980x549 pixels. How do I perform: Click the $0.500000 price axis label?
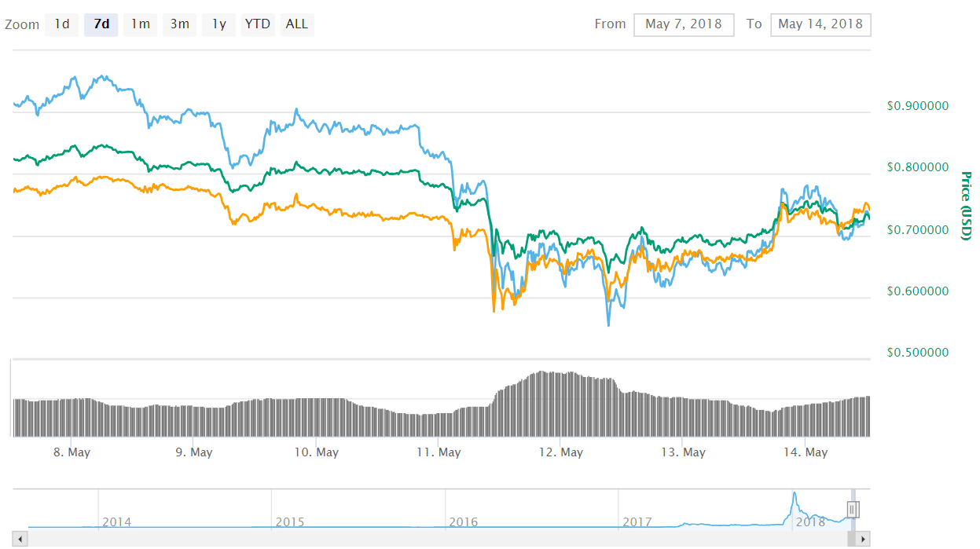click(918, 353)
